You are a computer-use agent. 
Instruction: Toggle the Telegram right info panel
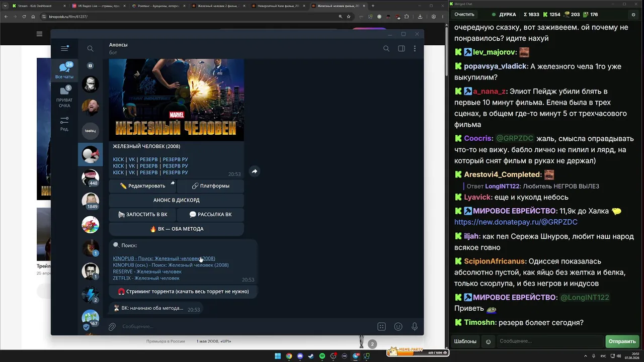401,49
